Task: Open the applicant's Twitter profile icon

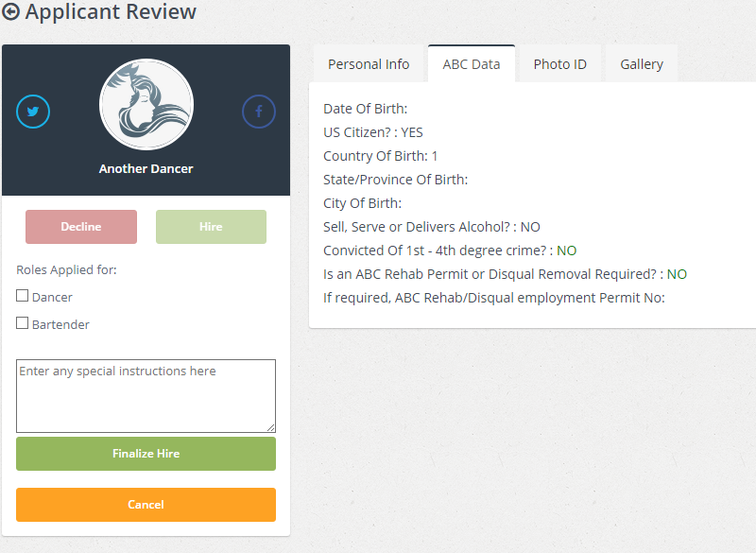Action: coord(33,112)
